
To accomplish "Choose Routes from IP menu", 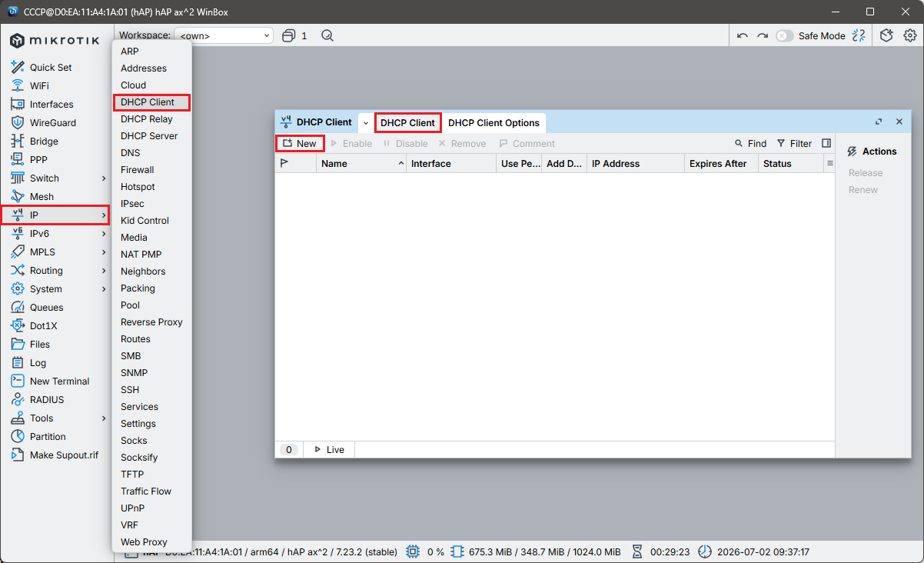I will point(136,339).
